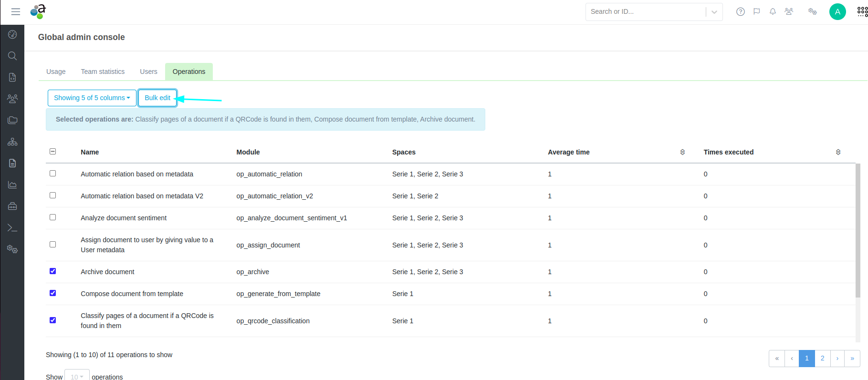The height and width of the screenshot is (380, 868).
Task: Open the dashboard gauge sidebar icon
Action: click(x=12, y=34)
